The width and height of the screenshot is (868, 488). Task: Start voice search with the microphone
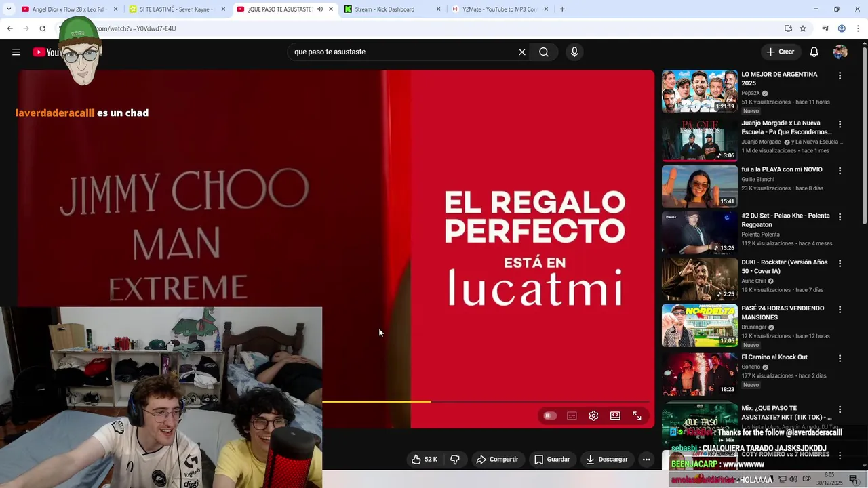tap(574, 52)
